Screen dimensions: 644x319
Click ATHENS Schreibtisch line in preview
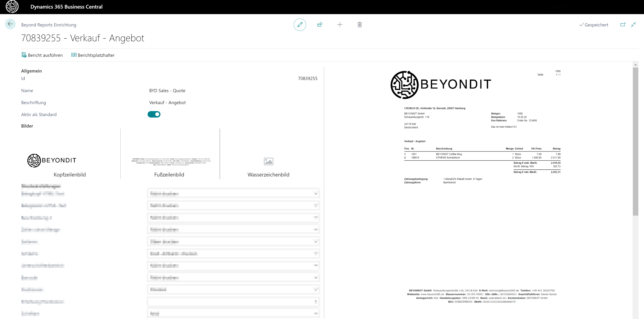tap(448, 158)
